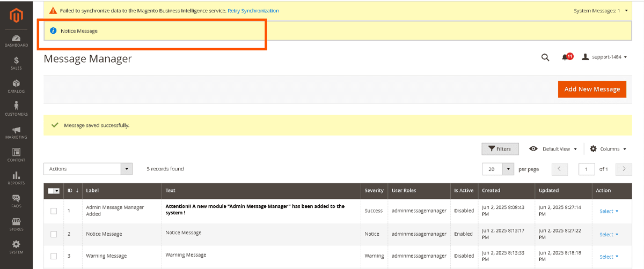Click the Retry Synchronization link
This screenshot has height=269, width=644.
click(253, 11)
